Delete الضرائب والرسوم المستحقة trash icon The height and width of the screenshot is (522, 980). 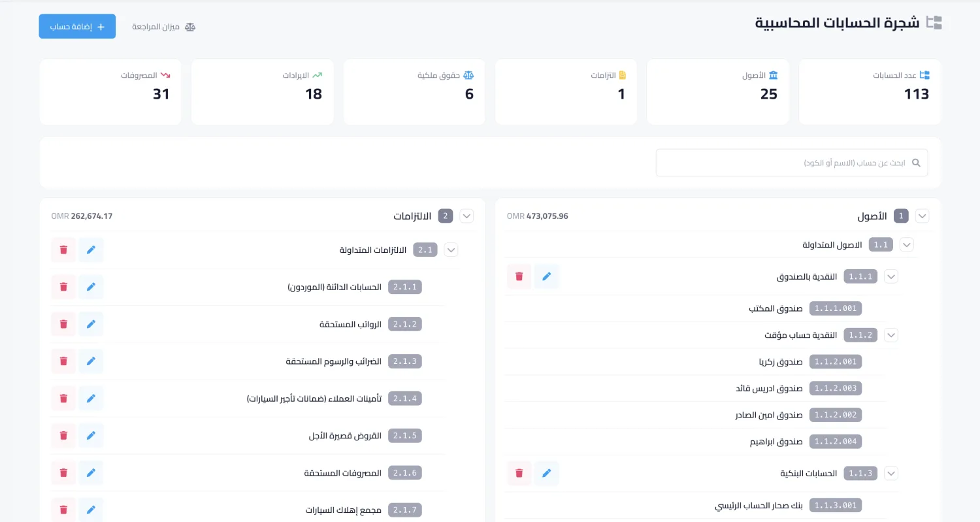63,361
